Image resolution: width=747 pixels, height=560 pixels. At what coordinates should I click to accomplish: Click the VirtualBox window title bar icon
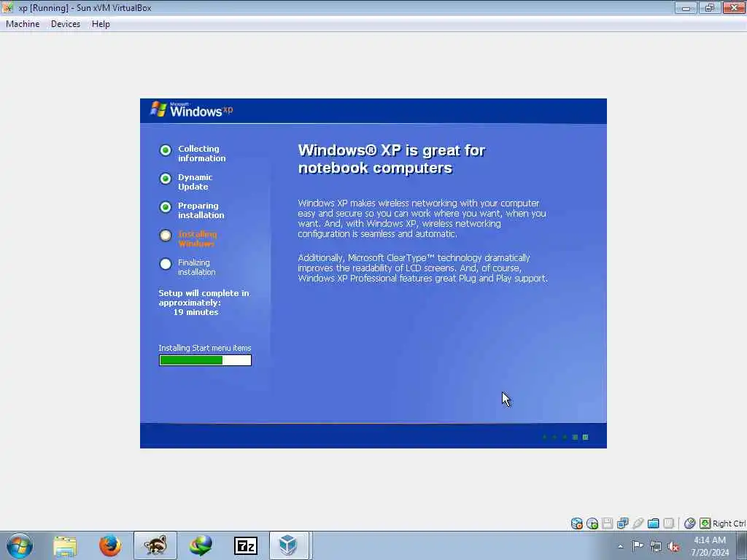pyautogui.click(x=7, y=7)
